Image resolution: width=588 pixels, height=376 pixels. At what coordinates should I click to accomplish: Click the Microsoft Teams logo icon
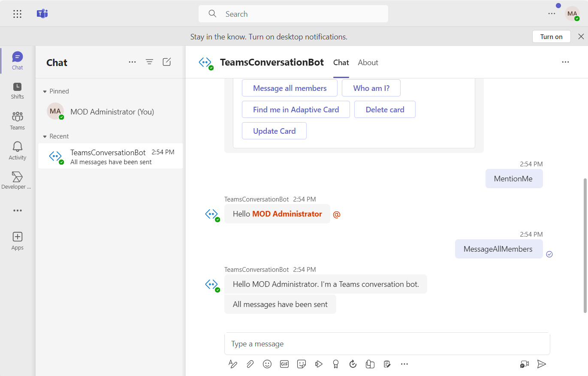coord(42,14)
